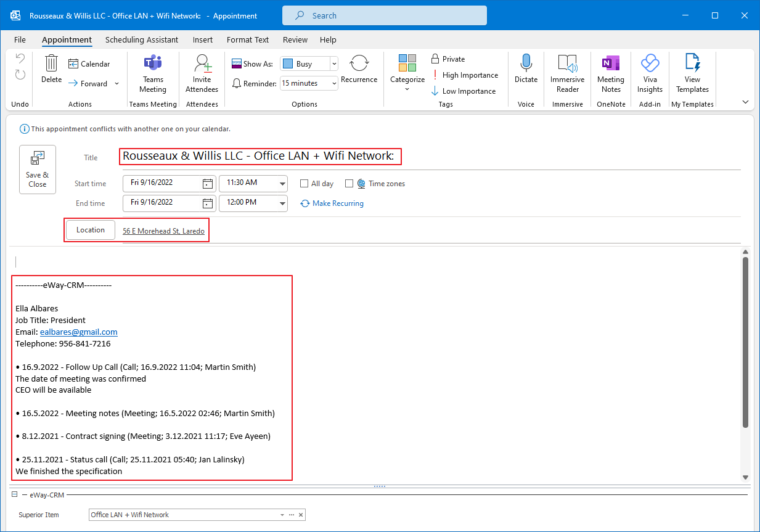
Task: Open the 12:00 PM end time dropdown
Action: pyautogui.click(x=282, y=203)
